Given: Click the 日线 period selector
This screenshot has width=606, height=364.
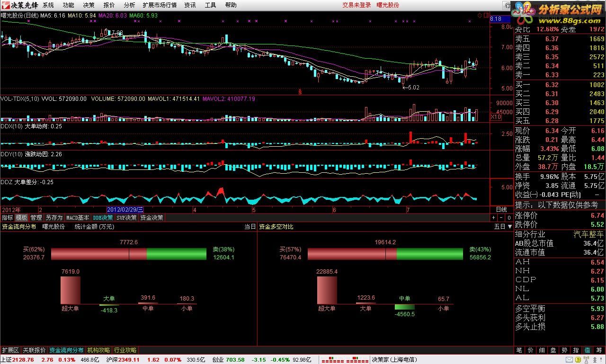Looking at the screenshot, I should pyautogui.click(x=501, y=209).
